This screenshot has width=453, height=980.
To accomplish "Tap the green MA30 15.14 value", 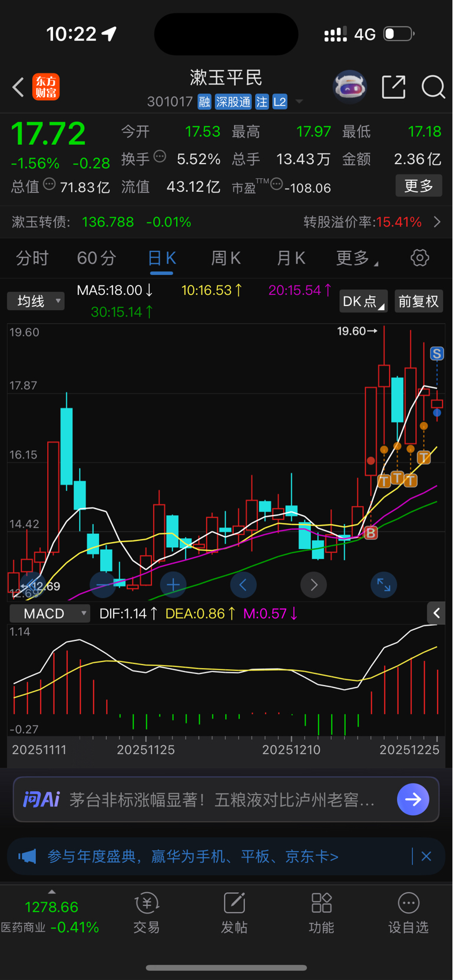I will pyautogui.click(x=123, y=312).
